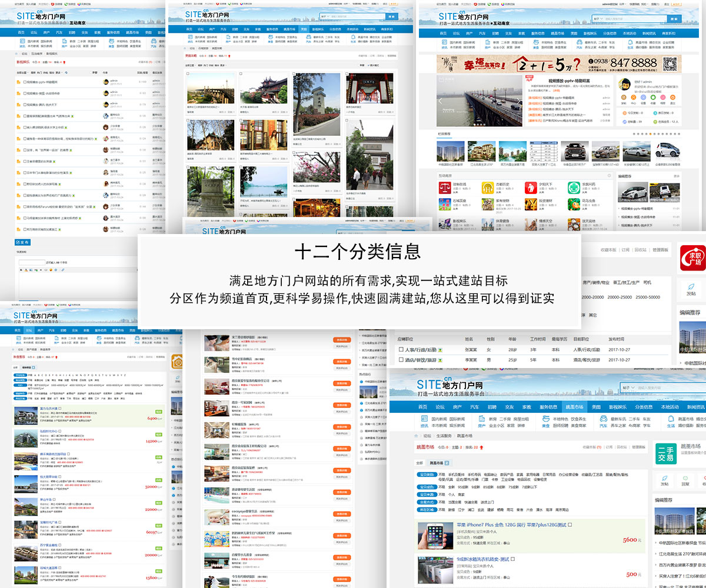
Task: Open the iPhone7 Plus listing thumbnail
Action: 435,536
